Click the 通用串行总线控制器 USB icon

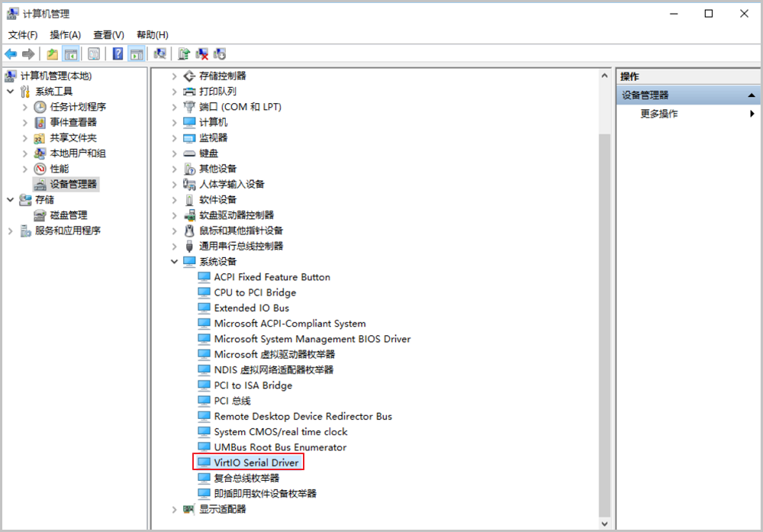(189, 247)
